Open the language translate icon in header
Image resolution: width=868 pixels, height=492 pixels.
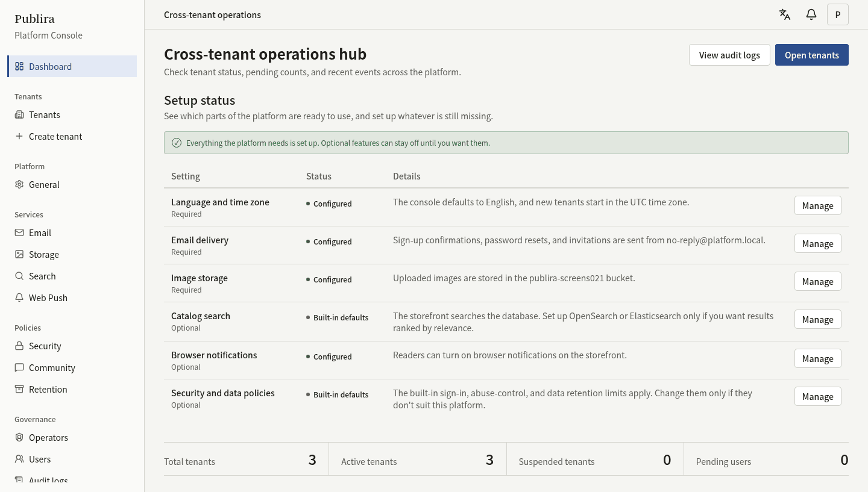coord(785,14)
